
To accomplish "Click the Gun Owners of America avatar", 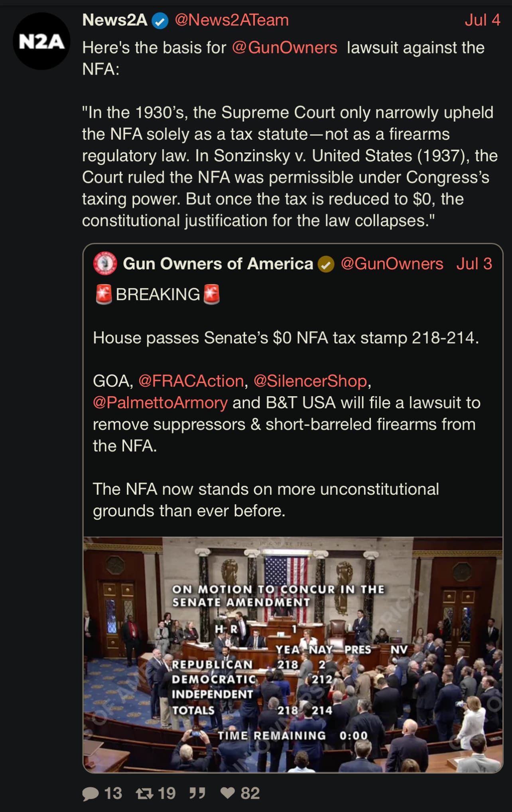I will (x=105, y=264).
